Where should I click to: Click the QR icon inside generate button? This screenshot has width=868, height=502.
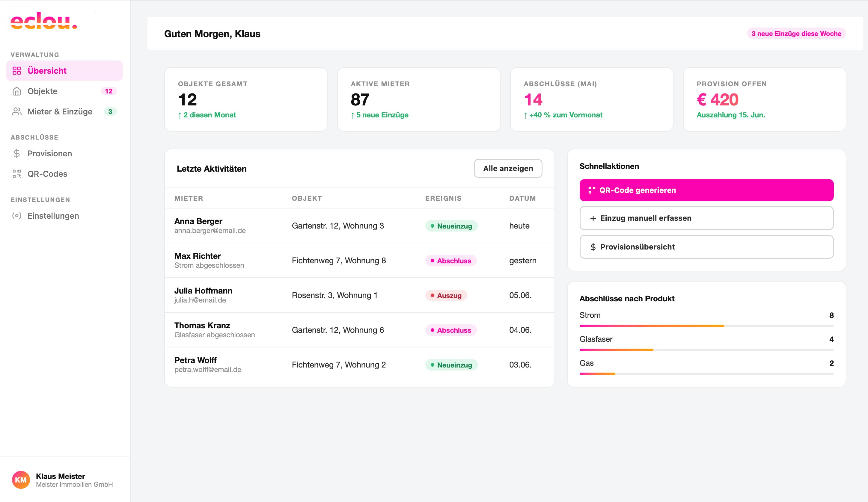pyautogui.click(x=592, y=190)
